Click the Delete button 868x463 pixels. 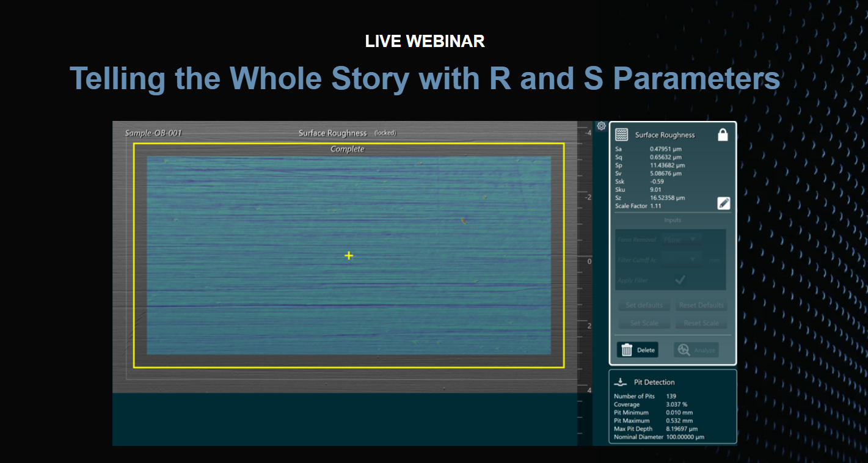[637, 349]
